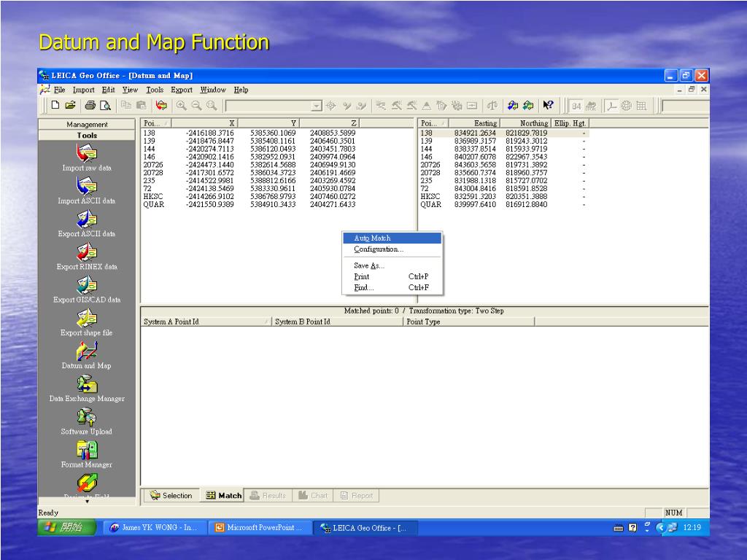Click the Context Help arrow icon
Screen dimensions: 747x560
point(548,105)
